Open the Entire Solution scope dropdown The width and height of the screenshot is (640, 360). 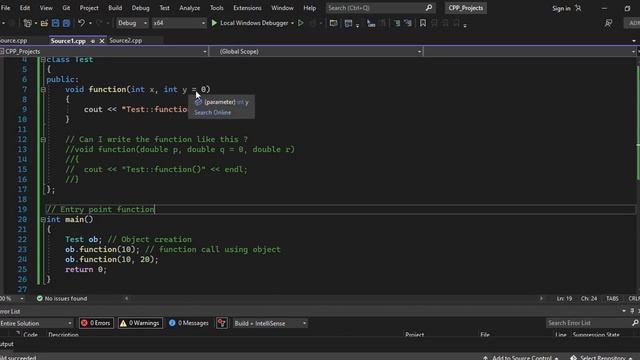pos(36,323)
